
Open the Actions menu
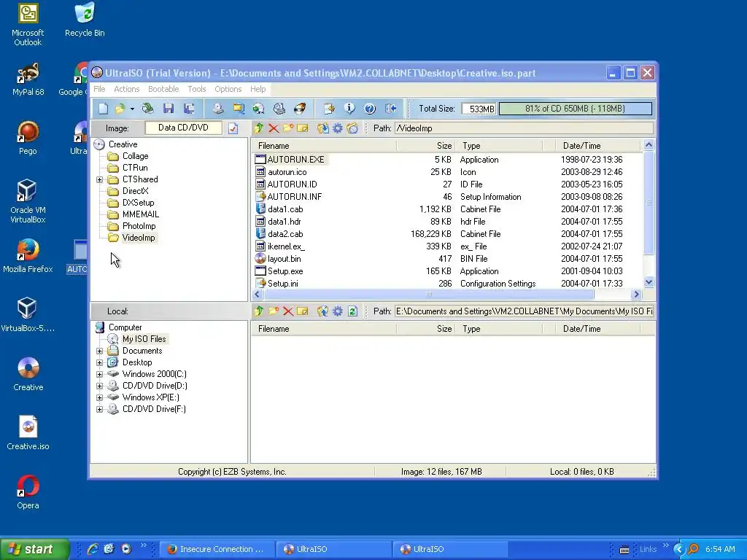(x=127, y=89)
